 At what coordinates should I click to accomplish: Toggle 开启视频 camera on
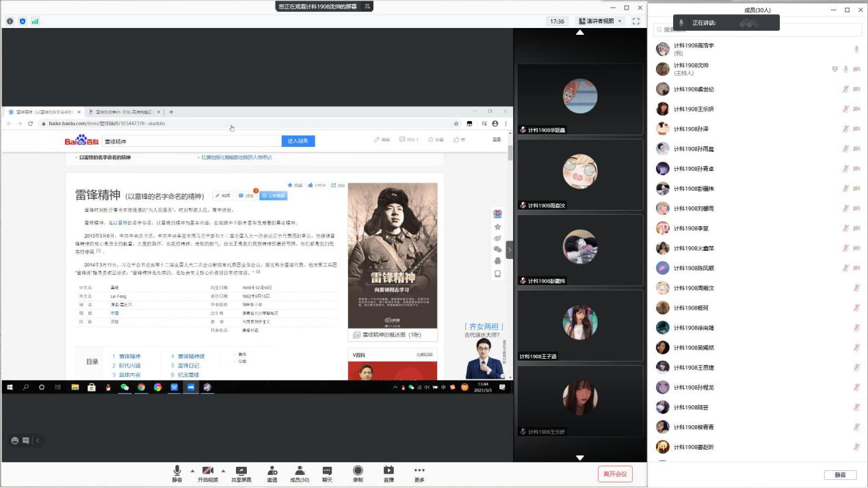tap(208, 471)
